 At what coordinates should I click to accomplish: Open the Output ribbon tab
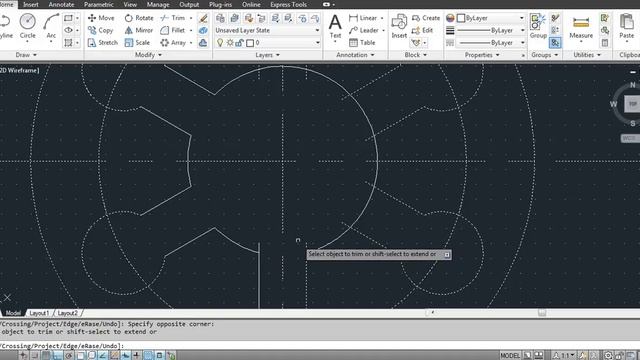point(189,4)
